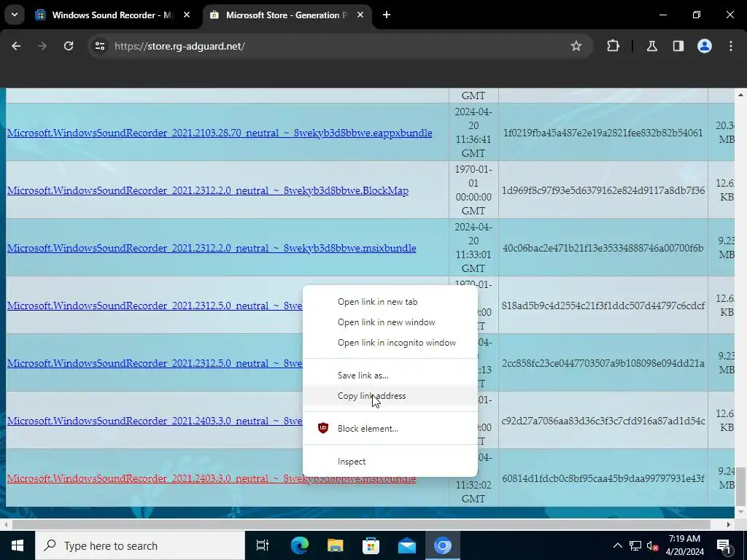Open File Explorer from taskbar

coord(336,545)
